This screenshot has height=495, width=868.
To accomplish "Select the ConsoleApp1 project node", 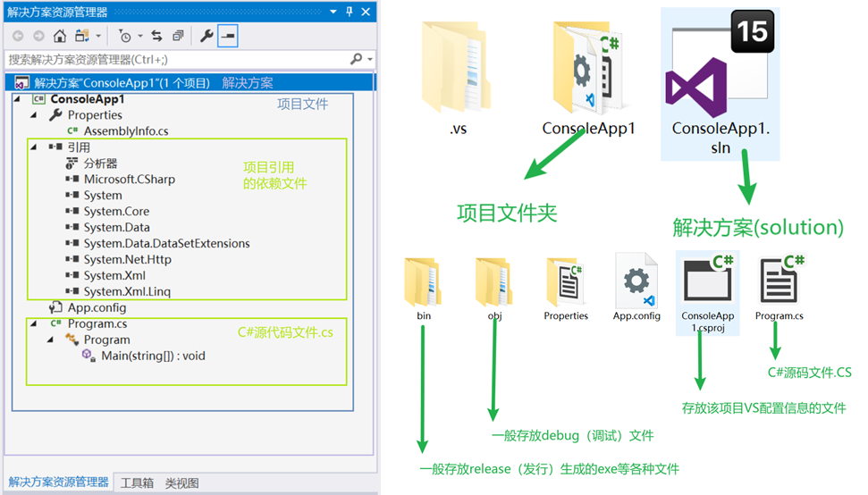I will click(88, 99).
